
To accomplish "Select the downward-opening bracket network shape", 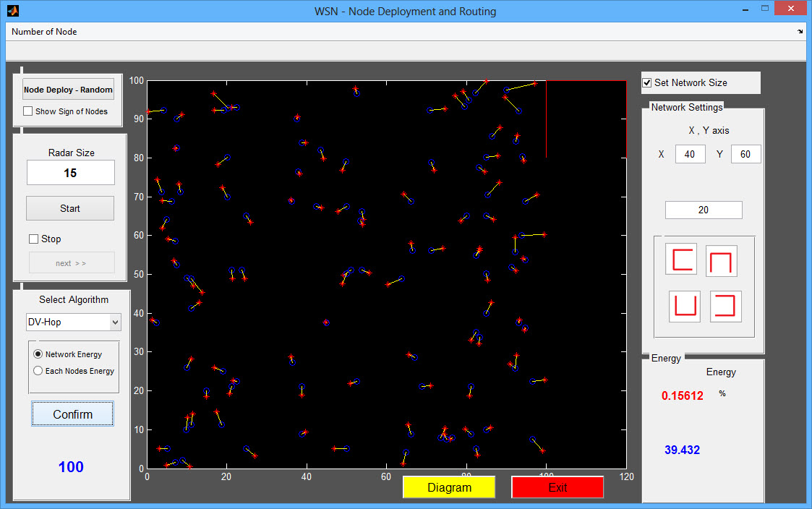I will [722, 261].
